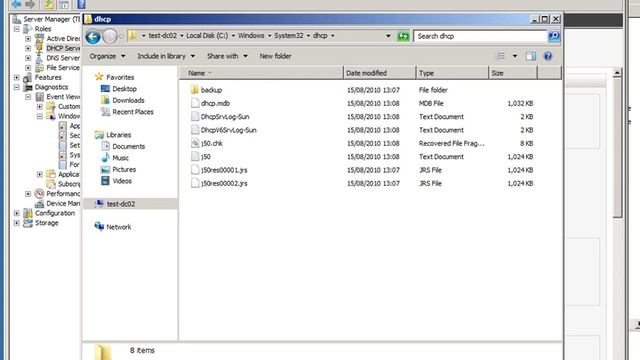Image resolution: width=640 pixels, height=360 pixels.
Task: Collapse Roles node in Server Manager tree
Action: [x=17, y=29]
